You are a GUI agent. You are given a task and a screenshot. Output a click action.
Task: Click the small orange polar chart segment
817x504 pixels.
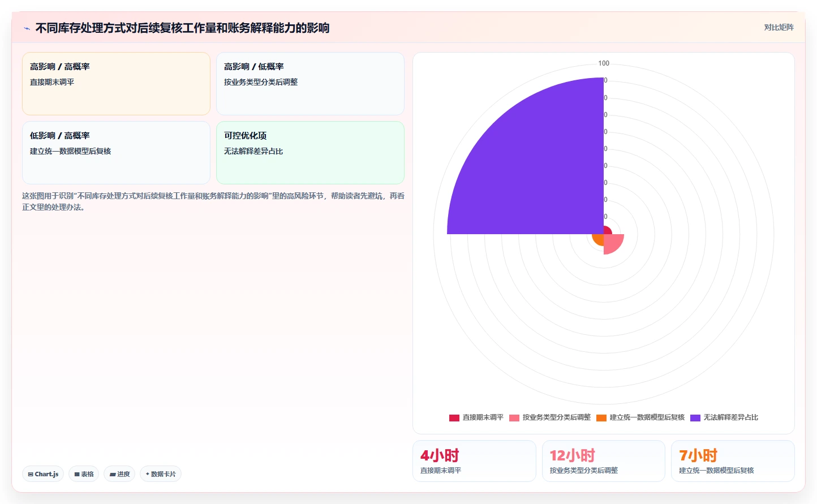[599, 239]
